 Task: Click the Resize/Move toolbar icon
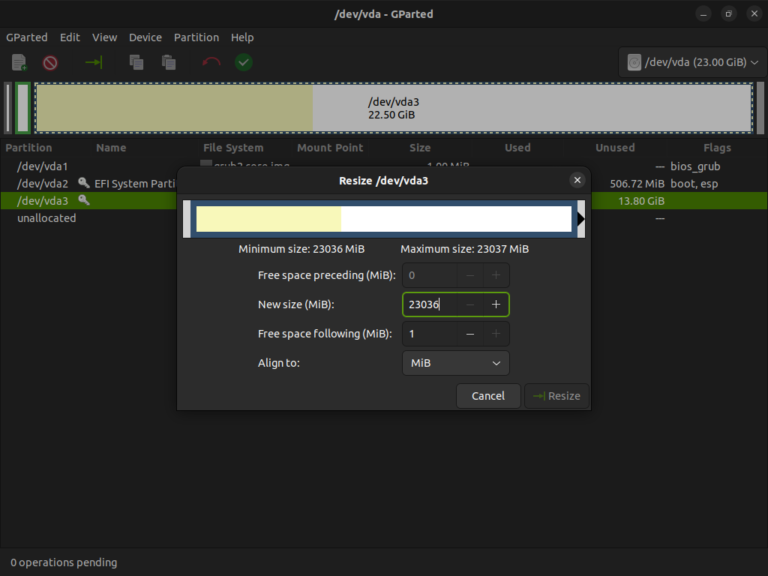point(94,62)
